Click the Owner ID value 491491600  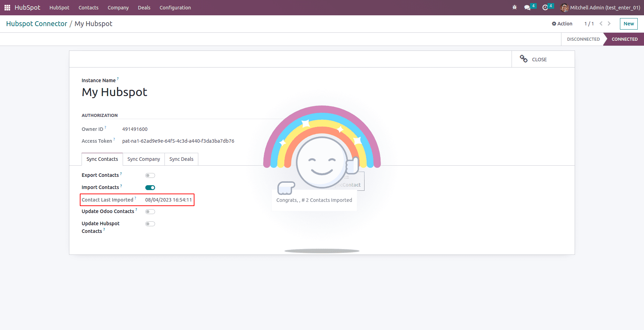135,129
